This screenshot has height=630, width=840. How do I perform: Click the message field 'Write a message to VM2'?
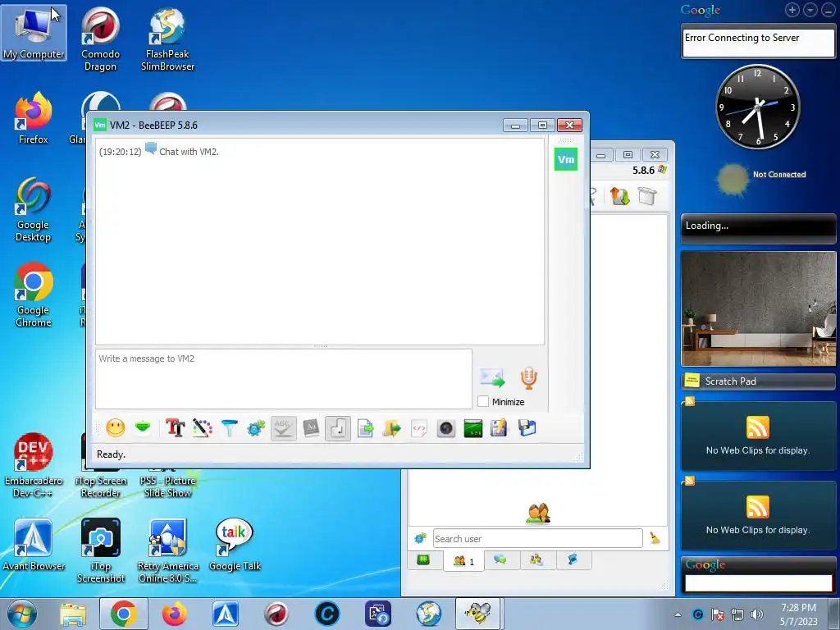tap(283, 379)
